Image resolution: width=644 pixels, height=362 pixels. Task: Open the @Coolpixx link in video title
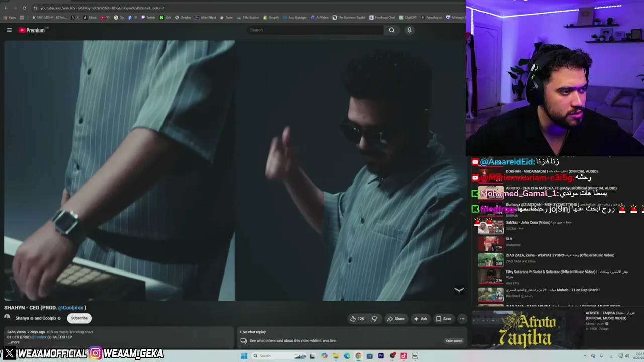click(70, 308)
